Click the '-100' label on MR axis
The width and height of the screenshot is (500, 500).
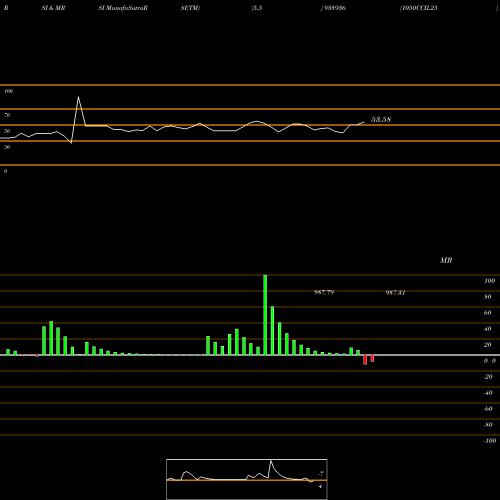click(x=490, y=441)
